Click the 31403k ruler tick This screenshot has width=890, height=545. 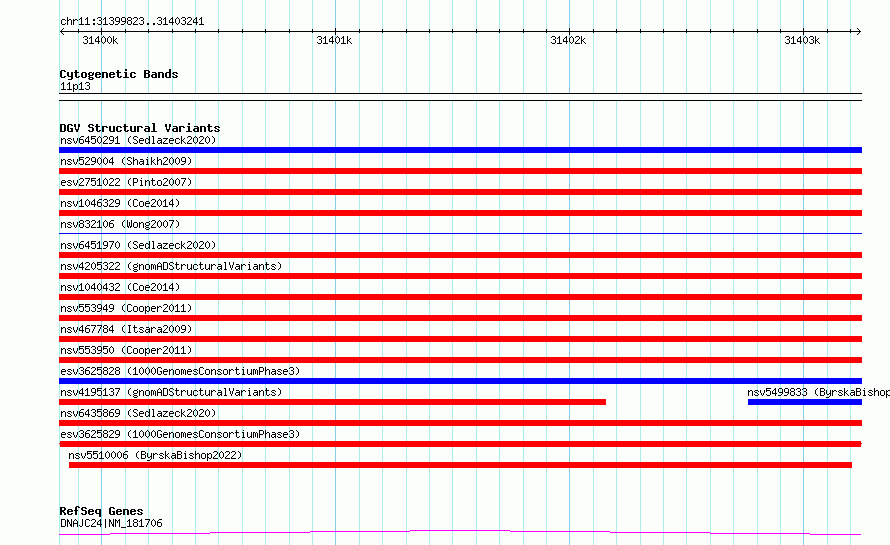802,40
